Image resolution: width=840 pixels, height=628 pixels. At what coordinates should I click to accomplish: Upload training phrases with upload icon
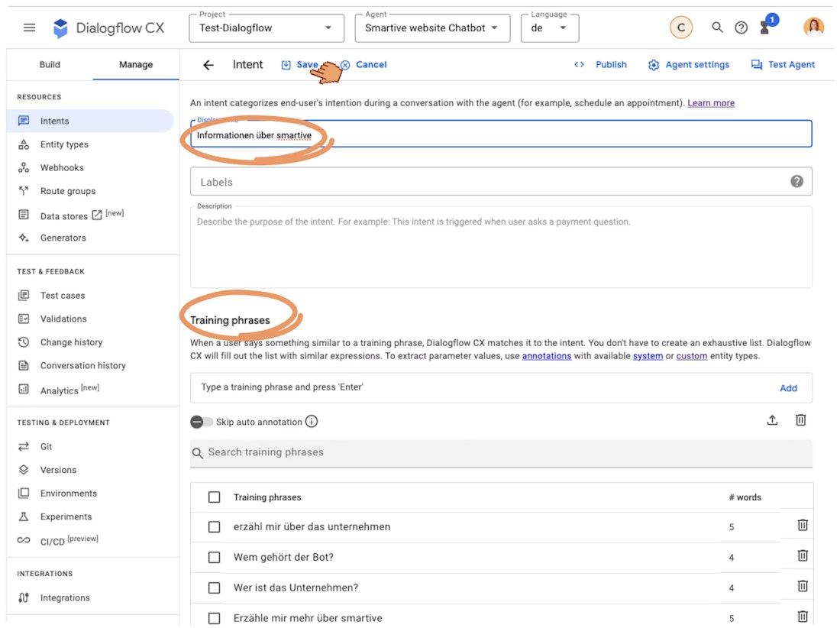click(x=772, y=420)
